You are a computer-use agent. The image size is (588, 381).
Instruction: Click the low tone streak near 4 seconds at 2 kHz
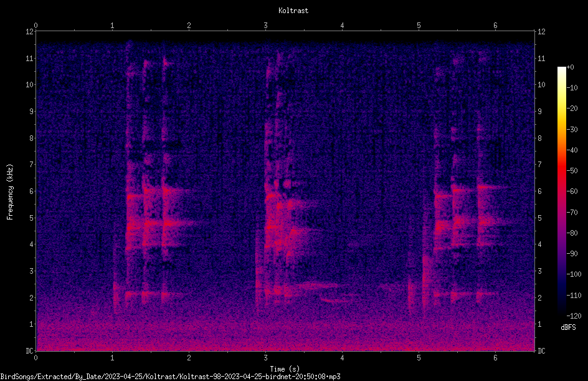pos(333,301)
